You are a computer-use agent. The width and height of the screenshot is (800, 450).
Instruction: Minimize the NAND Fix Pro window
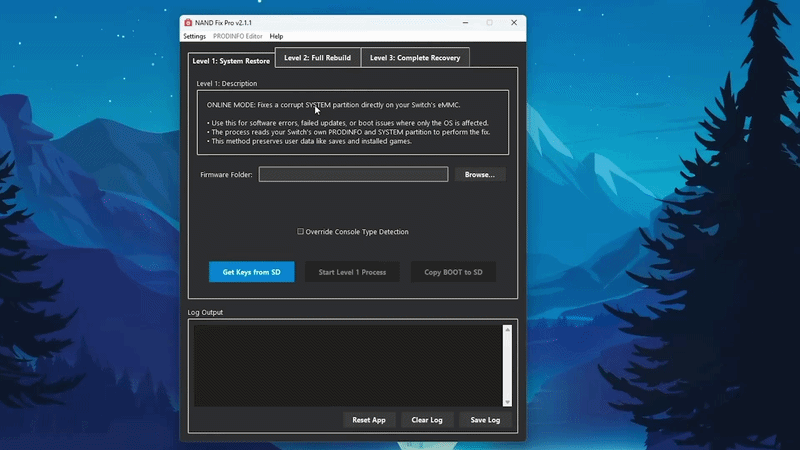465,22
